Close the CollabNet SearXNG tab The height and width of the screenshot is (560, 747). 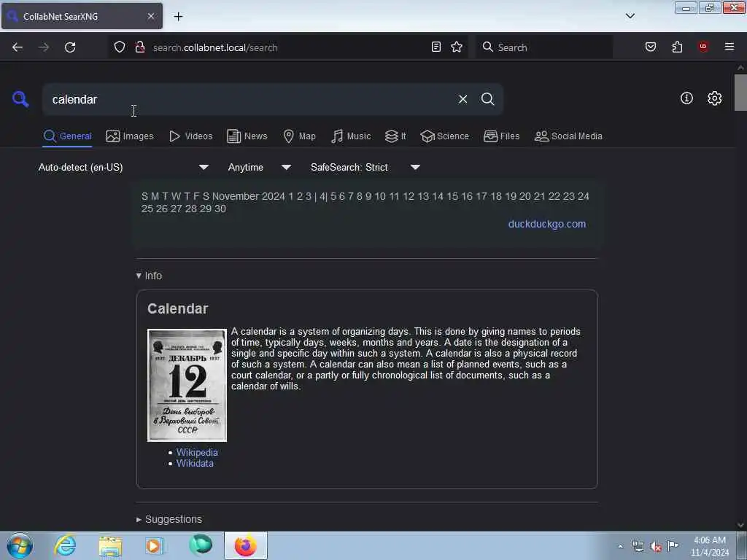tap(151, 16)
